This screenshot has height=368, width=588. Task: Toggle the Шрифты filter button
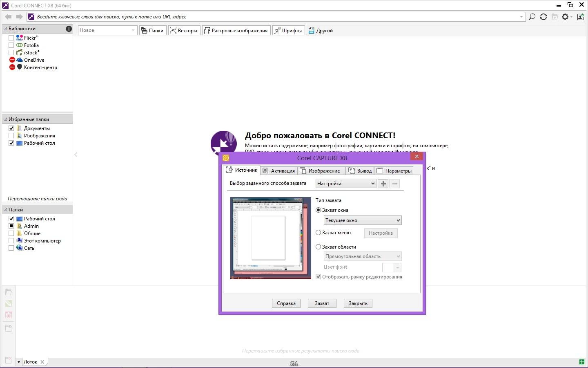tap(289, 30)
